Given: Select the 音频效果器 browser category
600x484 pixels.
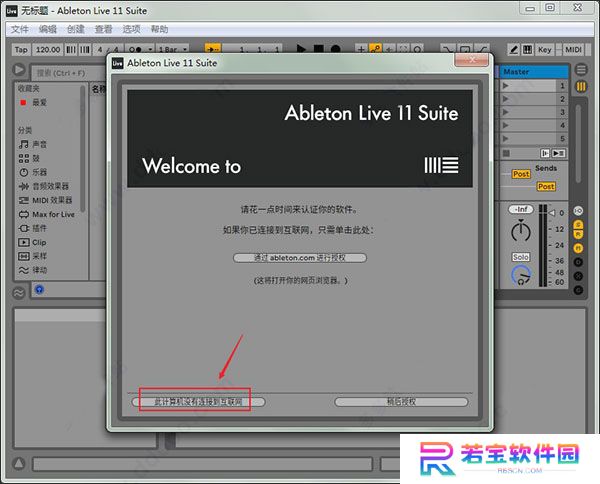Looking at the screenshot, I should (50, 186).
